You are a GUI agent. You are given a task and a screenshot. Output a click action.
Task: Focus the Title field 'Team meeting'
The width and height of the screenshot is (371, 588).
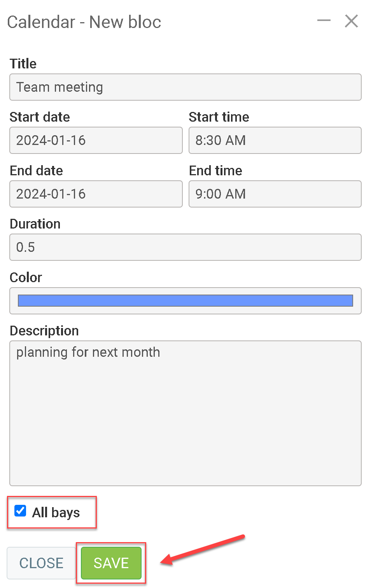coord(185,87)
